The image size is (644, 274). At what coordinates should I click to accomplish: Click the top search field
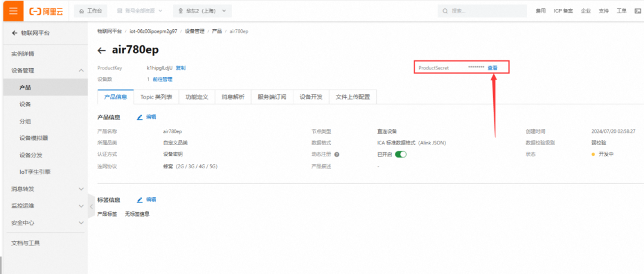pos(482,11)
